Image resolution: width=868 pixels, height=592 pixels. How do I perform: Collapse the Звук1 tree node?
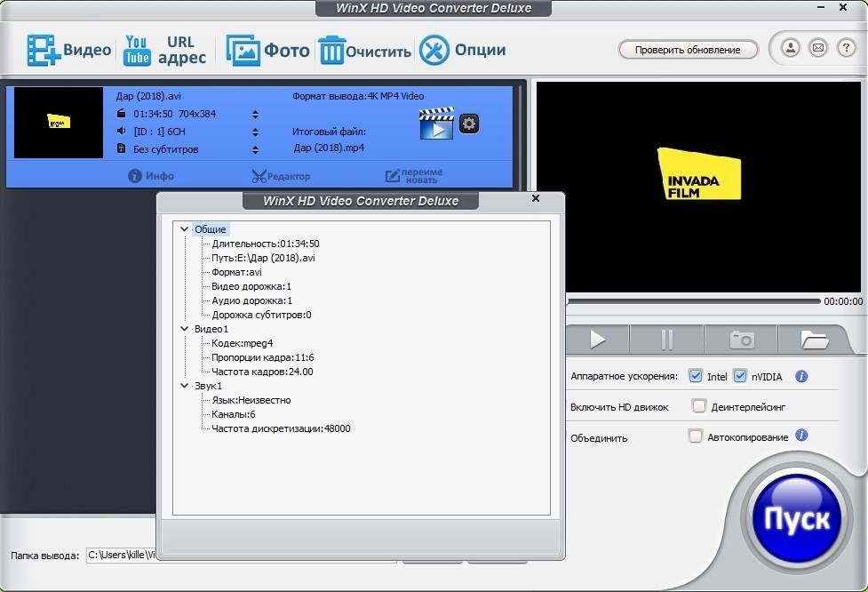pos(184,386)
